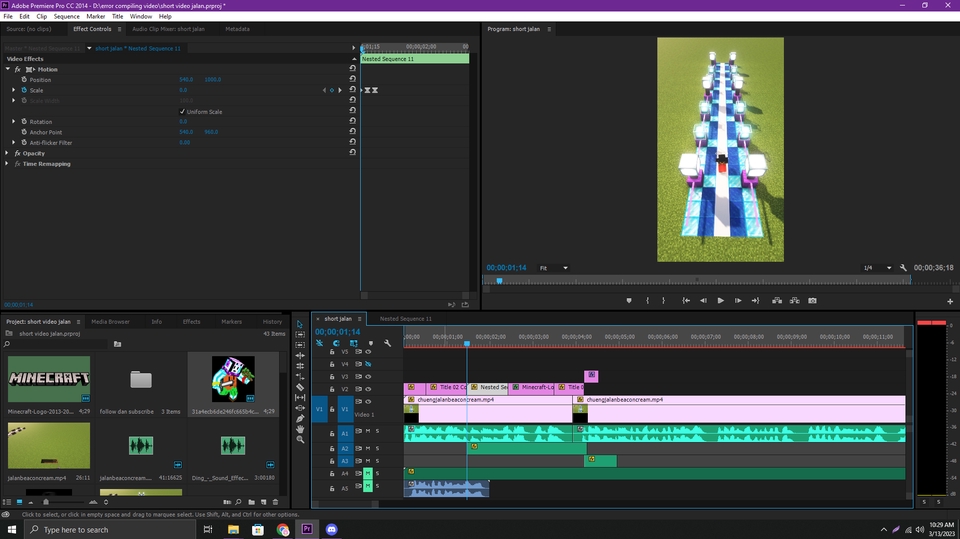Toggle animation stopwatch for Scale
This screenshot has width=960, height=539.
24,90
